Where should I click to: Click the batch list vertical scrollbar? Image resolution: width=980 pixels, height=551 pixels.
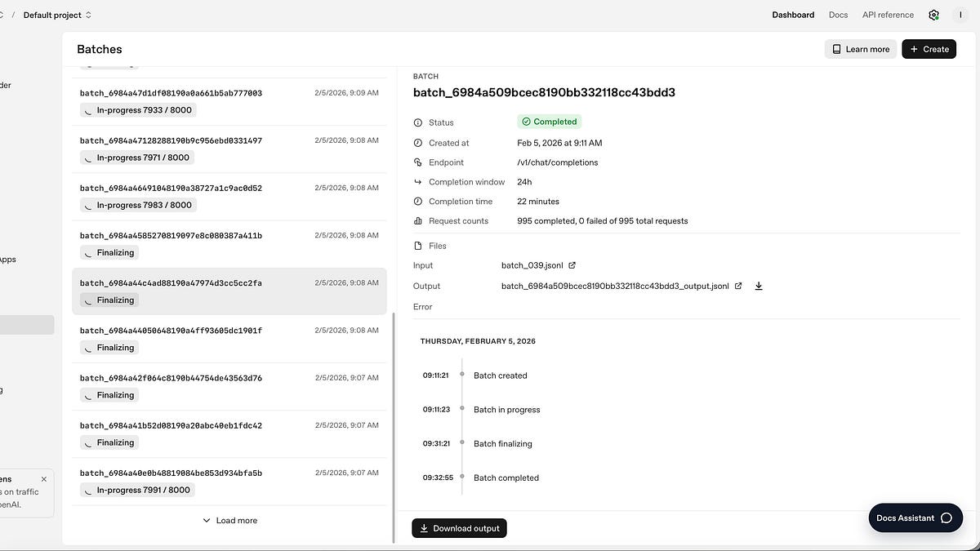click(394, 428)
